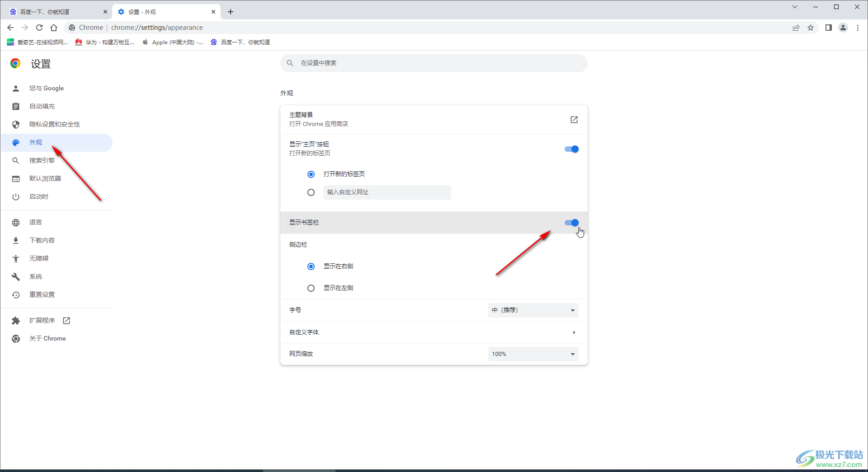Open 自动填充 settings section
868x472 pixels.
(x=57, y=106)
